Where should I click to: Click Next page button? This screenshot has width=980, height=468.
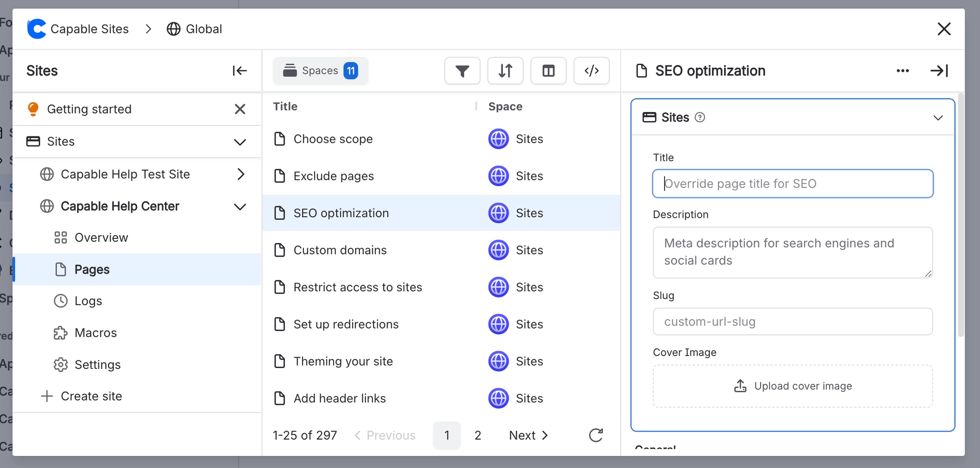click(x=528, y=435)
